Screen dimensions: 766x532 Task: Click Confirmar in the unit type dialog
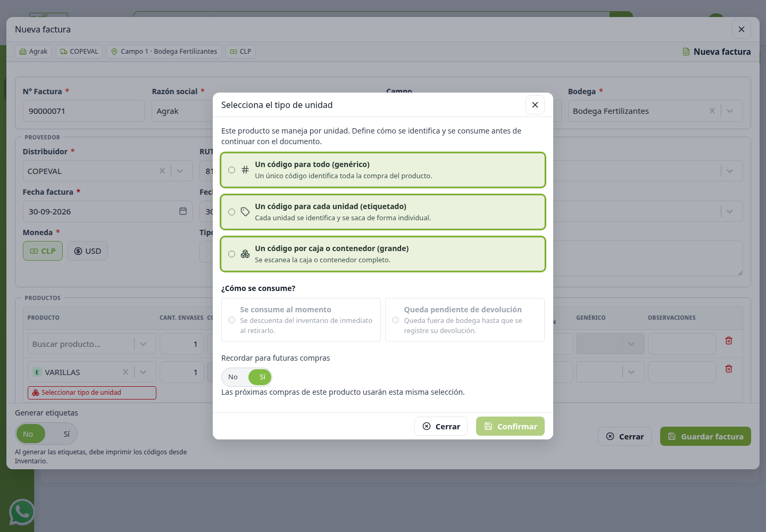point(510,426)
